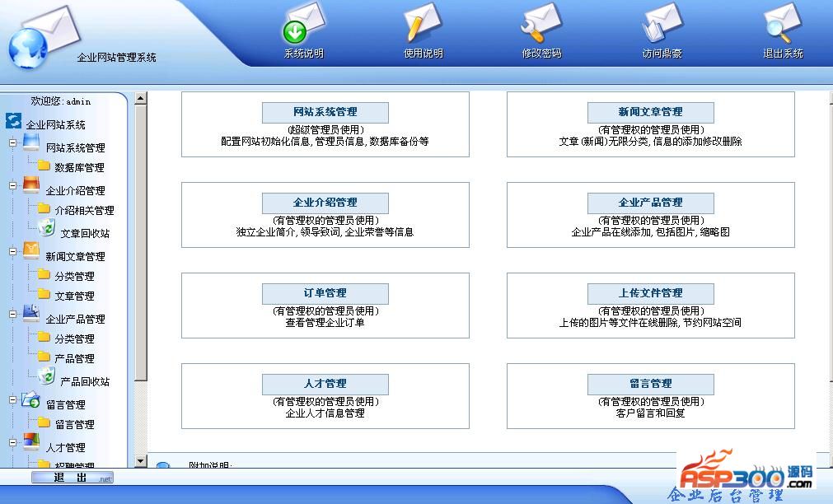Collapse the 人才管理 tree node
The width and height of the screenshot is (833, 504).
[x=12, y=442]
